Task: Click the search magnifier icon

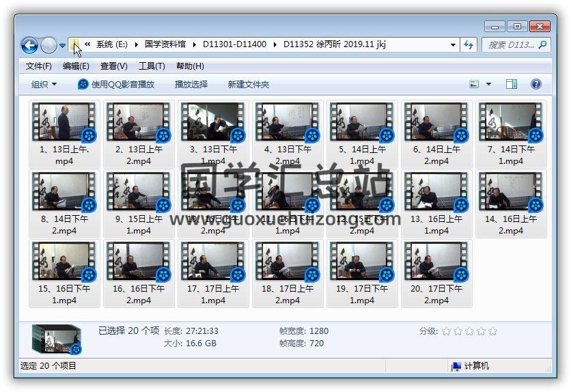Action: pos(542,45)
